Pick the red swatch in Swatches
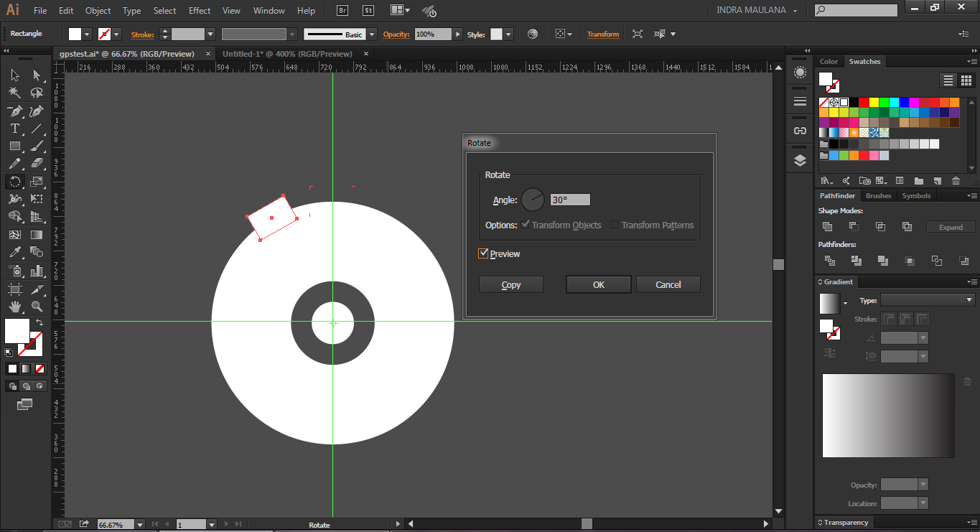This screenshot has height=532, width=980. (864, 103)
